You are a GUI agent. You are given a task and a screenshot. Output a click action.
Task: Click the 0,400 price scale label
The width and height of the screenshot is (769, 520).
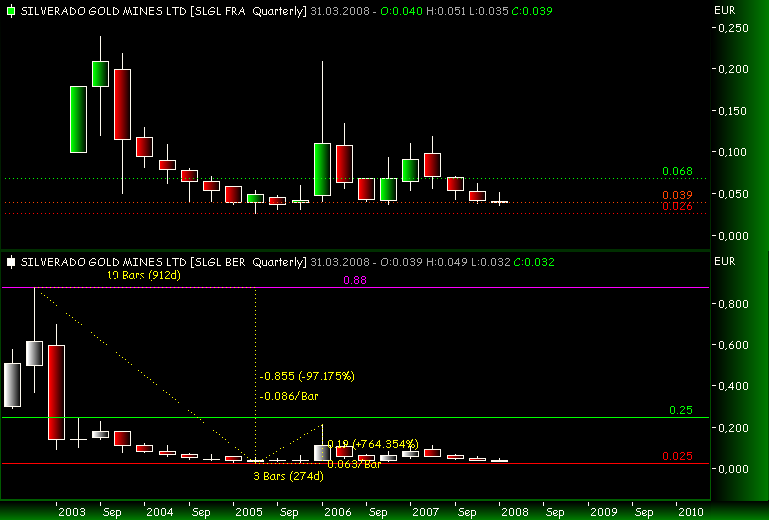(x=733, y=386)
